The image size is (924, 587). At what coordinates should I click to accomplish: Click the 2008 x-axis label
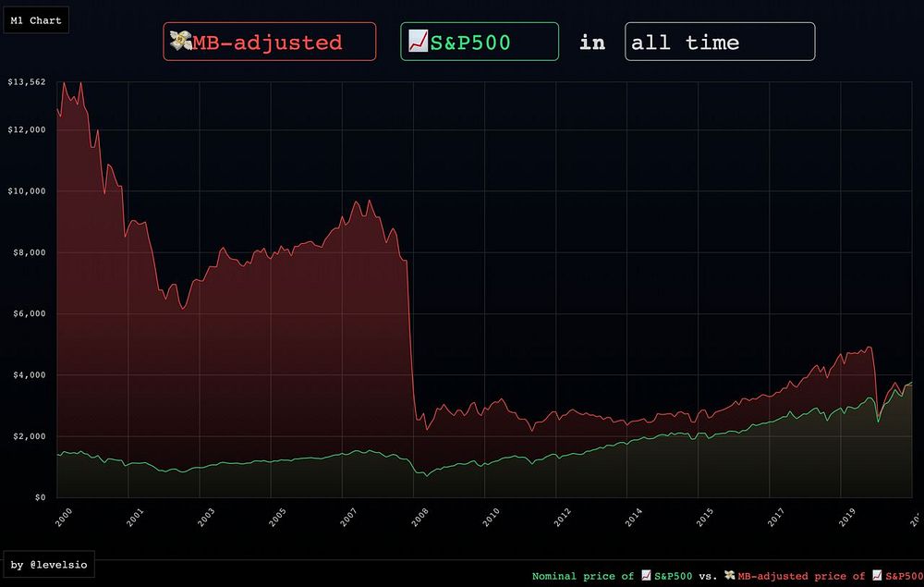tap(419, 517)
